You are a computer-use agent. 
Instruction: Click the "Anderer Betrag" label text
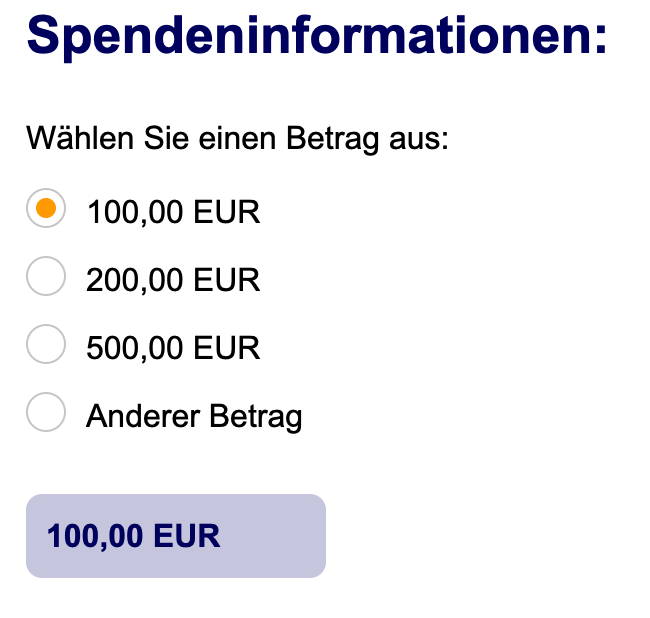194,415
